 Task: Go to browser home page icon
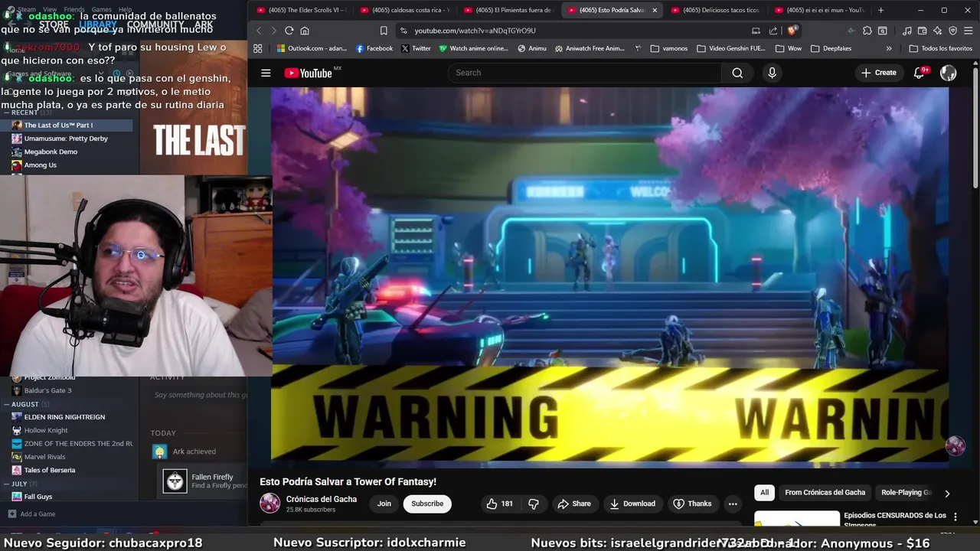pos(305,31)
